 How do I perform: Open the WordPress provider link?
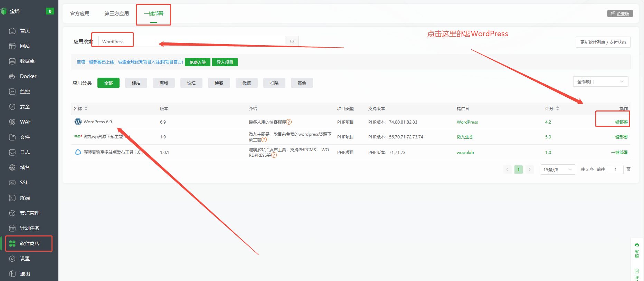pyautogui.click(x=467, y=122)
